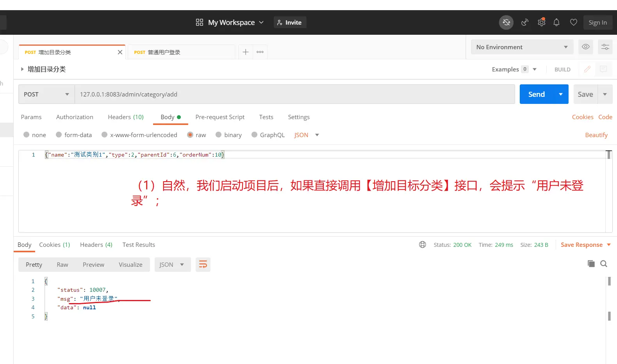
Task: Click the environment quick look eye icon
Action: [x=586, y=47]
